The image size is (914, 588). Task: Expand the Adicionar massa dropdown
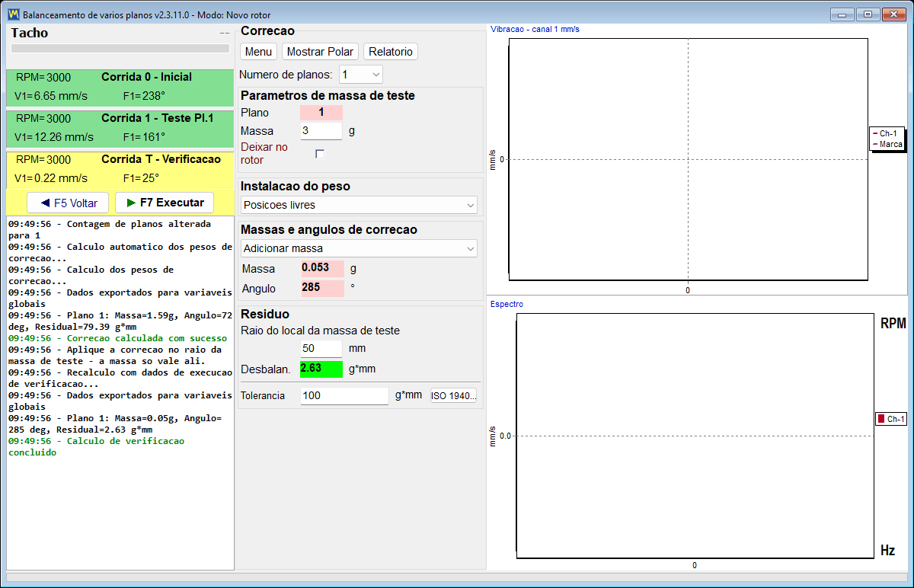point(359,248)
